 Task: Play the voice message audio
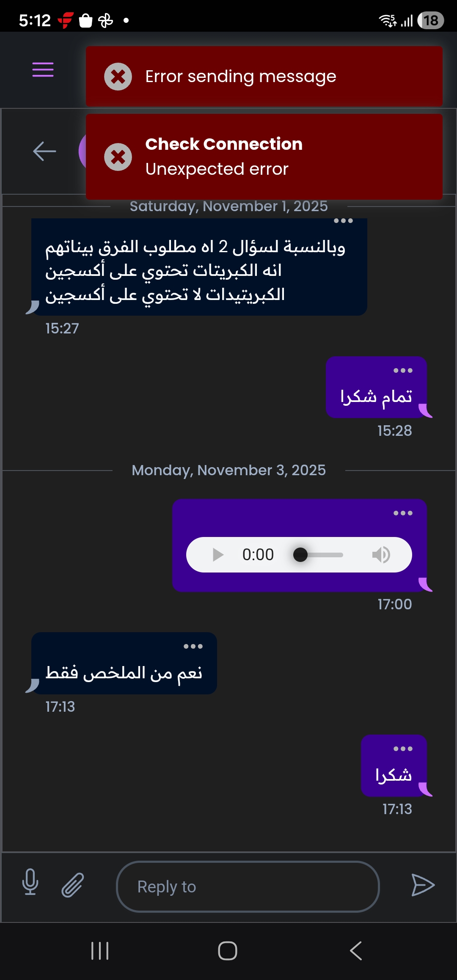(x=218, y=555)
